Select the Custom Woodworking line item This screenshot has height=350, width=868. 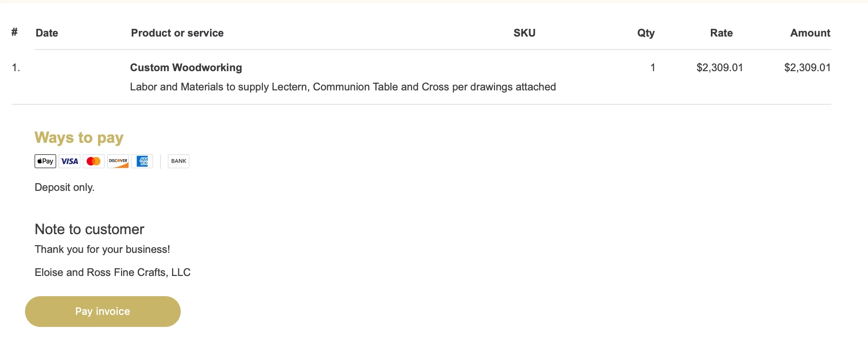(x=186, y=67)
